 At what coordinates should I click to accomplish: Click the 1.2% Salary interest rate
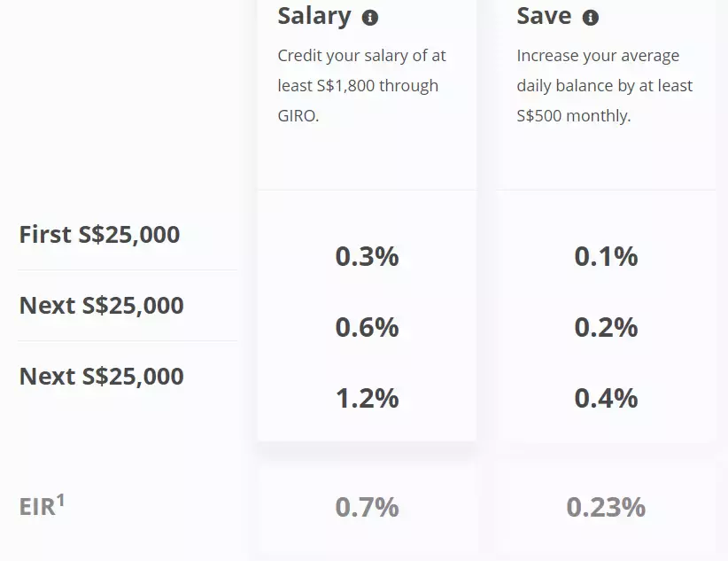(367, 399)
